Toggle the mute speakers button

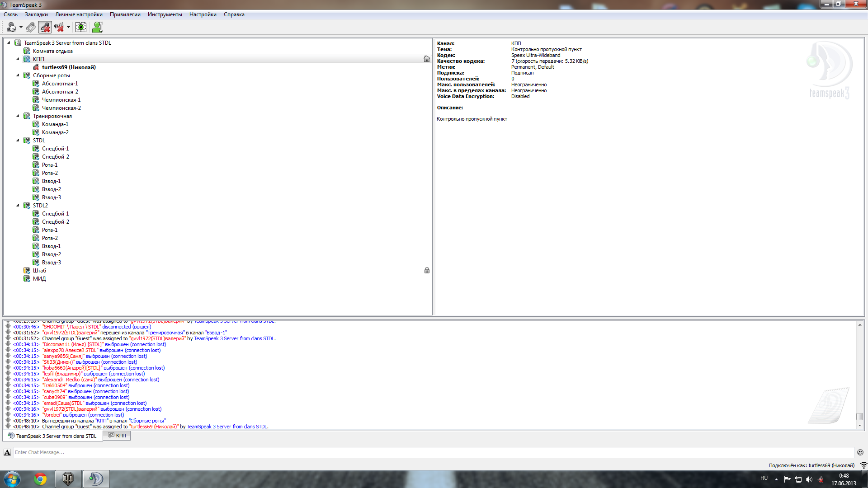click(x=59, y=28)
